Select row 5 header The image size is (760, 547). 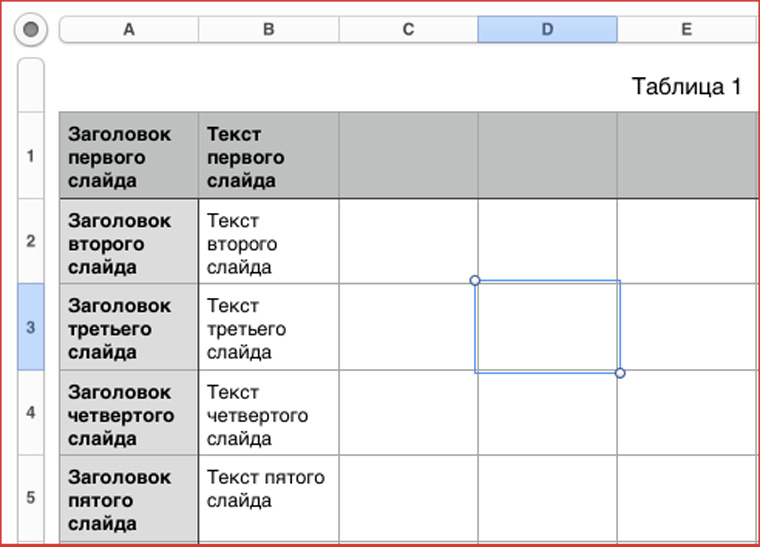pos(31,497)
